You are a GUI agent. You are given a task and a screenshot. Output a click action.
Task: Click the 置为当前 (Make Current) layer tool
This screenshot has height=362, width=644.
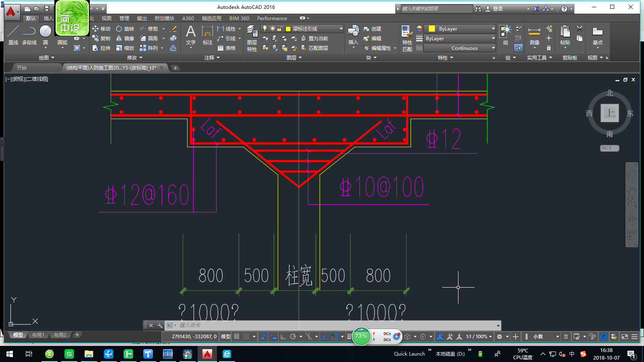pos(314,38)
